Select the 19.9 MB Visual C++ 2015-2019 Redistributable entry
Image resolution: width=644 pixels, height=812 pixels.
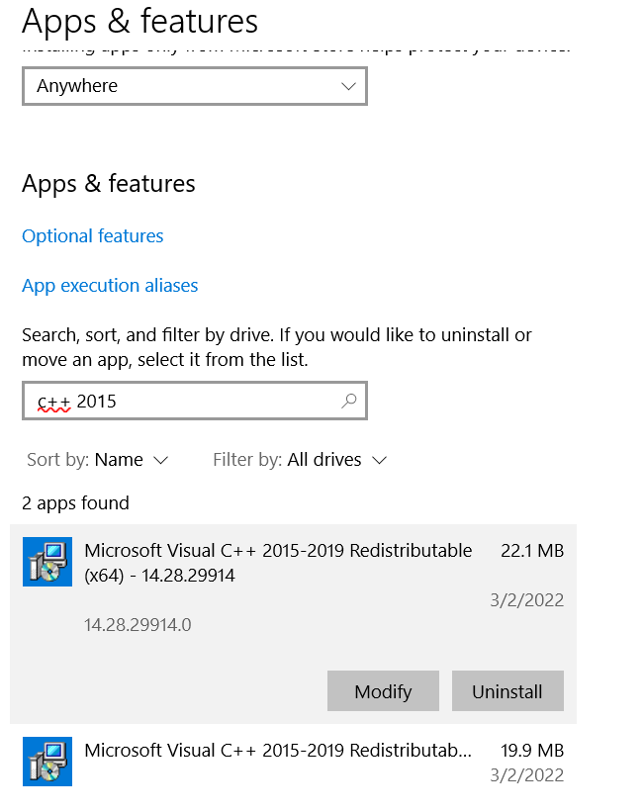point(293,763)
